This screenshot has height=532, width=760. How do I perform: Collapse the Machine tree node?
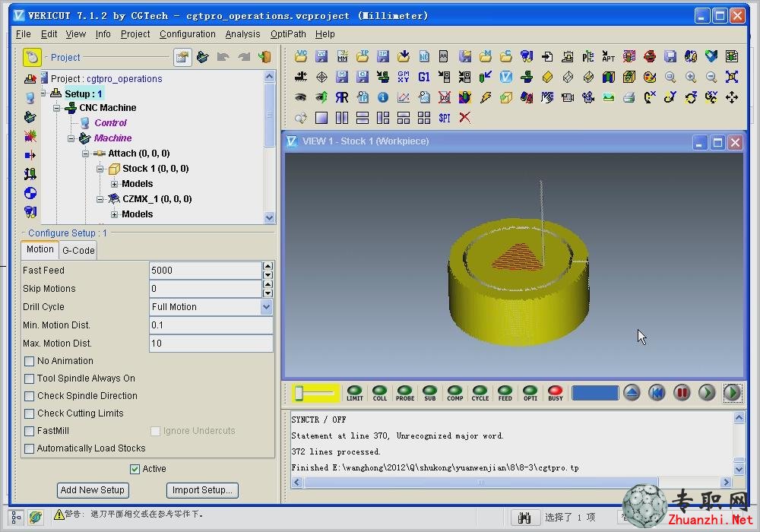click(x=71, y=138)
